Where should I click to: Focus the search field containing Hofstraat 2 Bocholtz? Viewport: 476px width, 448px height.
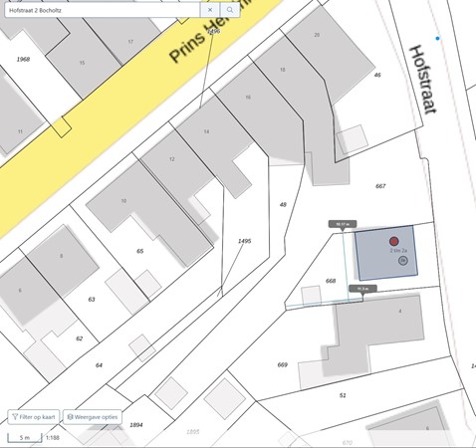[103, 10]
